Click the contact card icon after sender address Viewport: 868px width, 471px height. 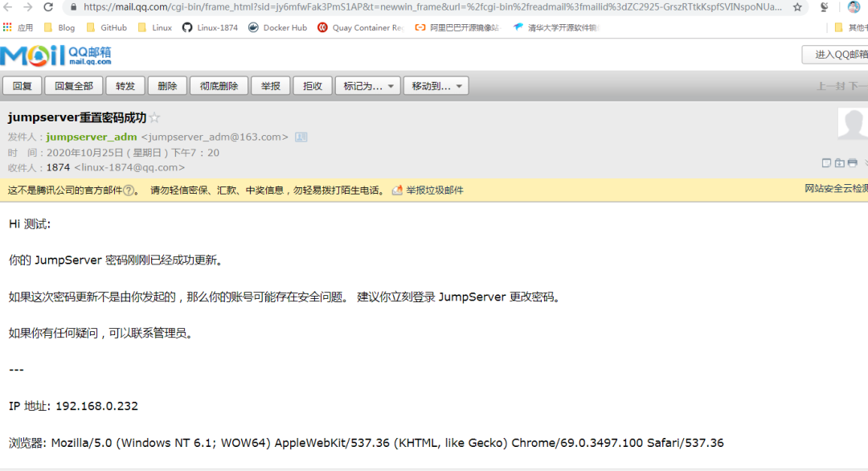pyautogui.click(x=301, y=137)
